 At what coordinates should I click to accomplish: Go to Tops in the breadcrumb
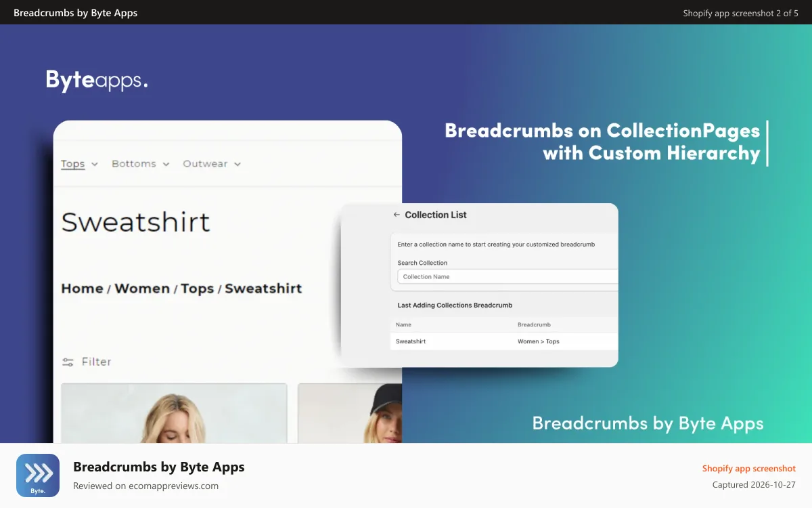tap(198, 289)
